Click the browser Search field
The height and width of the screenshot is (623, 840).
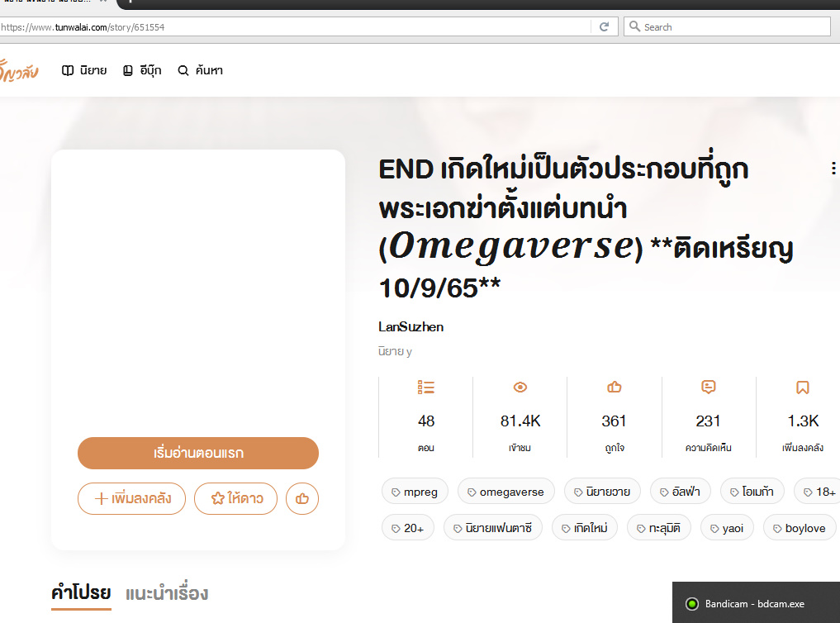pyautogui.click(x=727, y=26)
